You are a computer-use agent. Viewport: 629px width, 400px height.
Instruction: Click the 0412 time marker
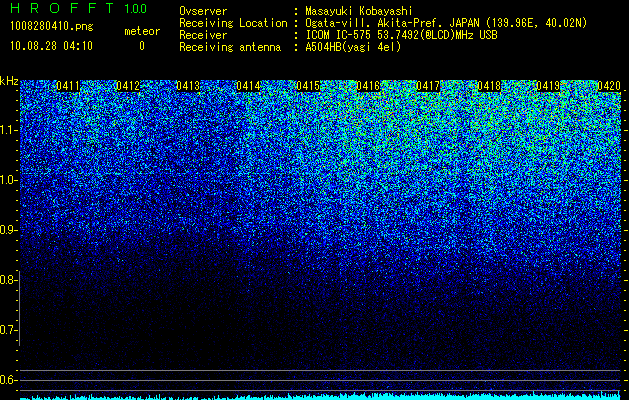128,86
